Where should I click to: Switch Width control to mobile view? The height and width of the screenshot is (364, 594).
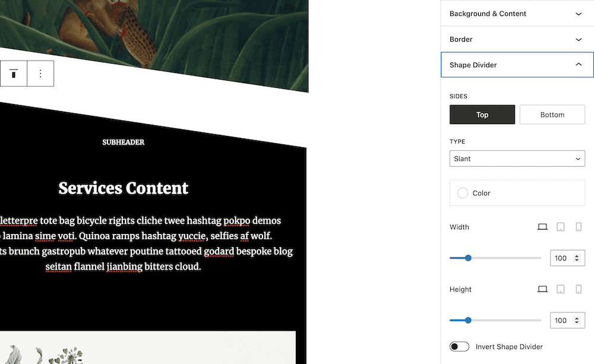[578, 226]
